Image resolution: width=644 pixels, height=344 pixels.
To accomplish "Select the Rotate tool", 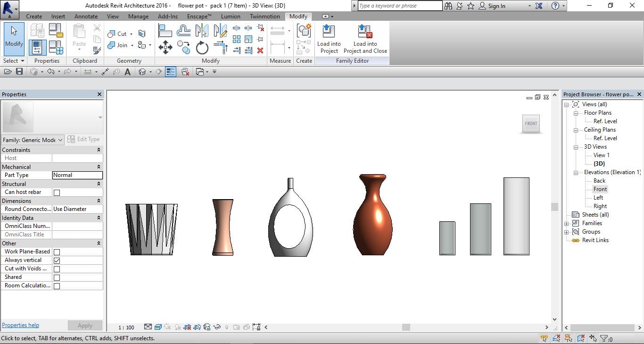I will [x=202, y=47].
